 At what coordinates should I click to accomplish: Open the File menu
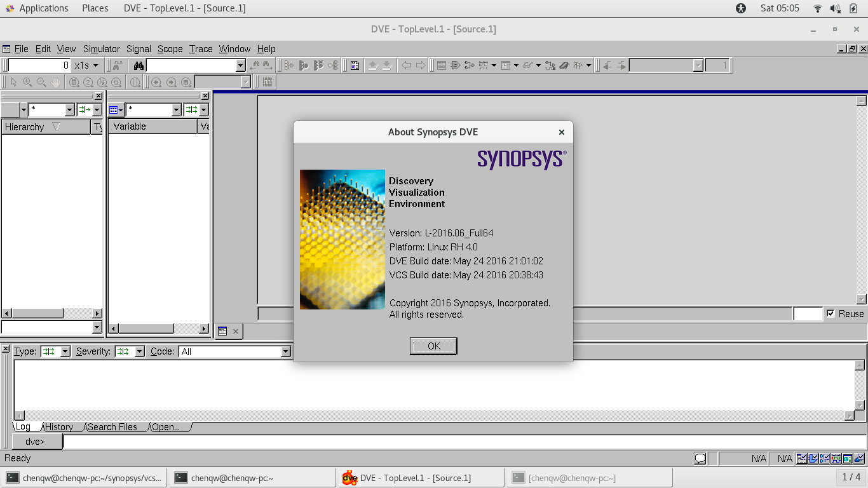pyautogui.click(x=21, y=49)
